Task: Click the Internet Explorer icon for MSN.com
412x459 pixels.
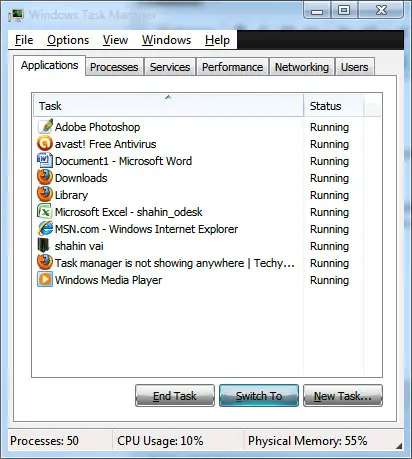Action: [45, 229]
